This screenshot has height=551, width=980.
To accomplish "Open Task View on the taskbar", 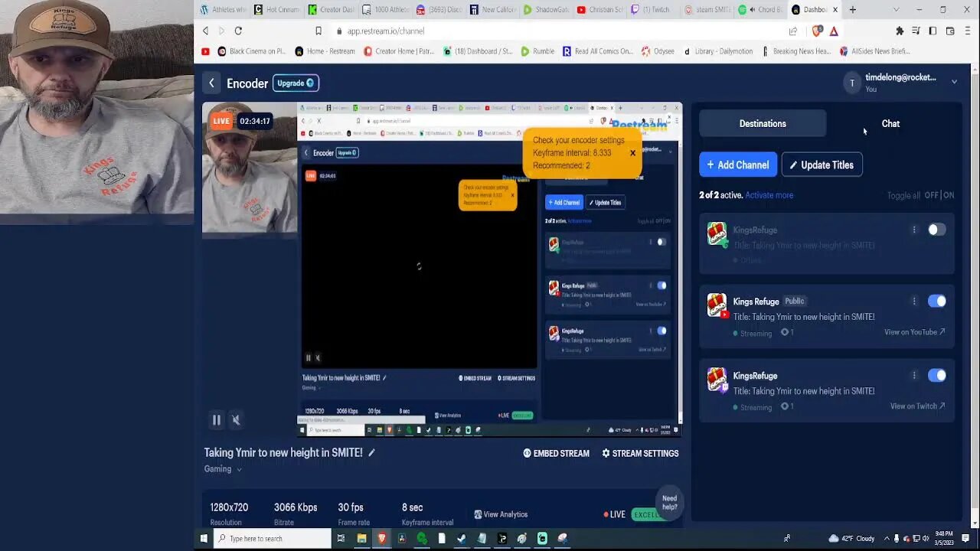I will pos(341,539).
